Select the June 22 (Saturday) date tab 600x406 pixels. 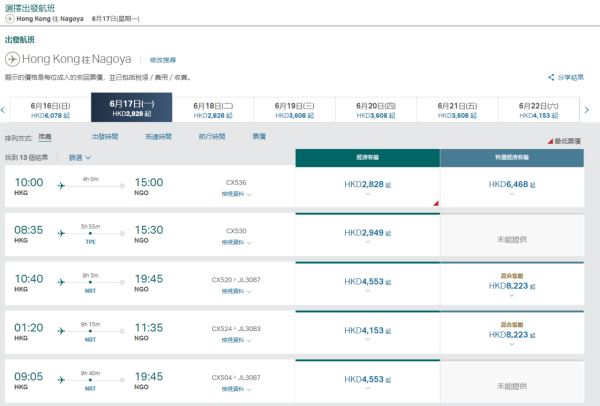539,109
